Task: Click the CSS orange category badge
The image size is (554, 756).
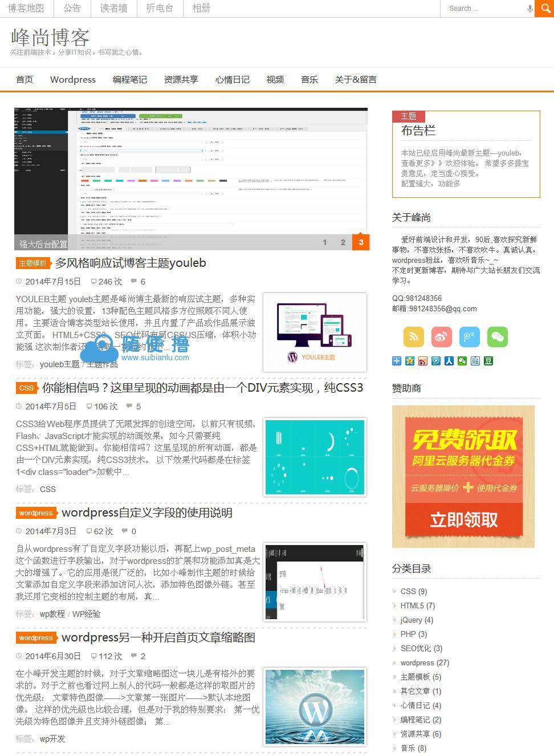Action: pyautogui.click(x=26, y=388)
